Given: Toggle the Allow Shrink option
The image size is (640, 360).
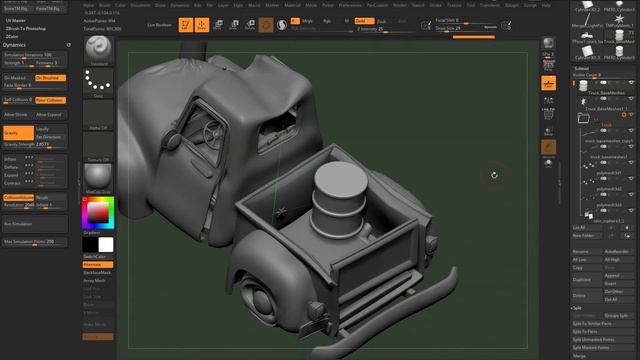Looking at the screenshot, I should click(18, 115).
